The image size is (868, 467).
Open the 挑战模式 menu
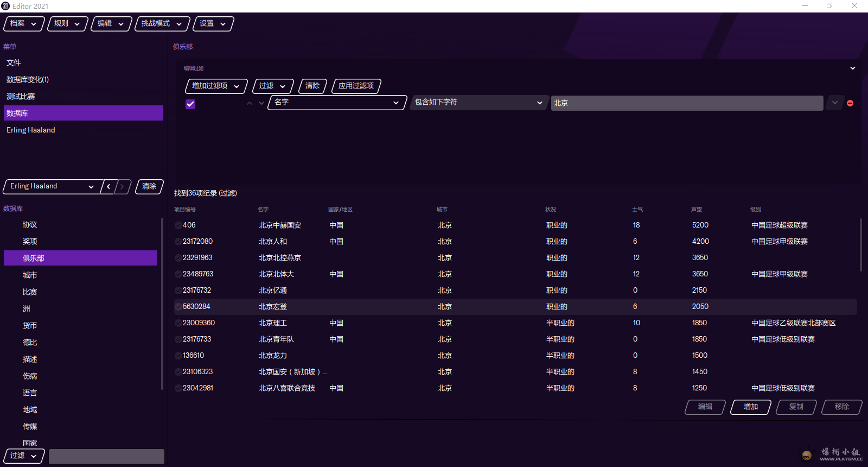click(x=162, y=23)
